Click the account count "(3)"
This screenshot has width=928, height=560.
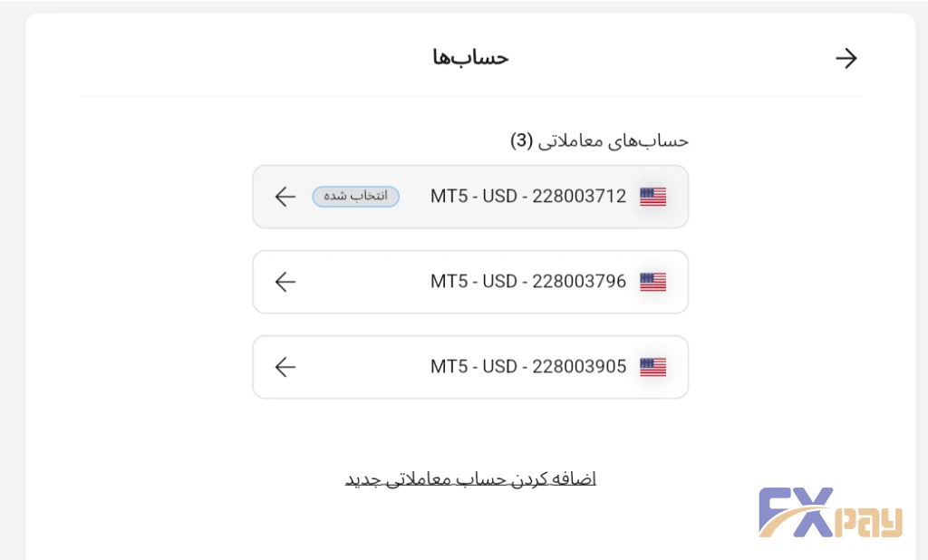tap(521, 140)
